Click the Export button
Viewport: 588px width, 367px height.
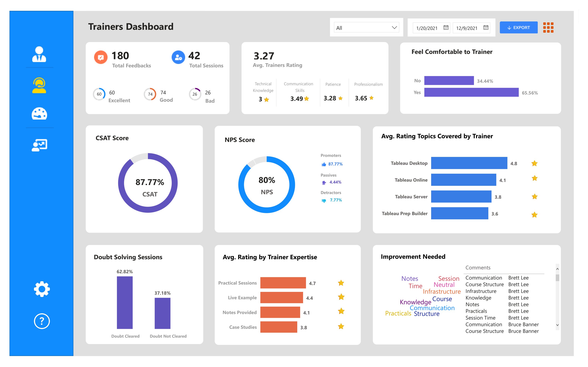pyautogui.click(x=518, y=28)
